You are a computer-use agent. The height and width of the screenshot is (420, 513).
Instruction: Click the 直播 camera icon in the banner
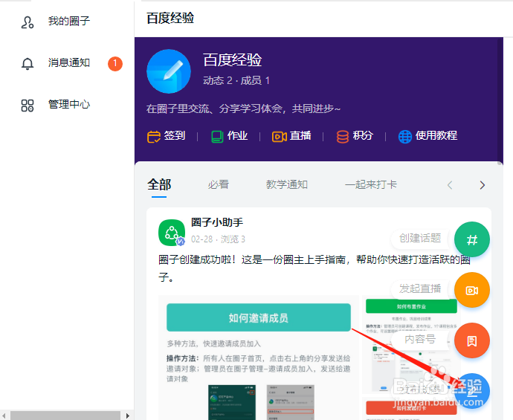tap(280, 136)
